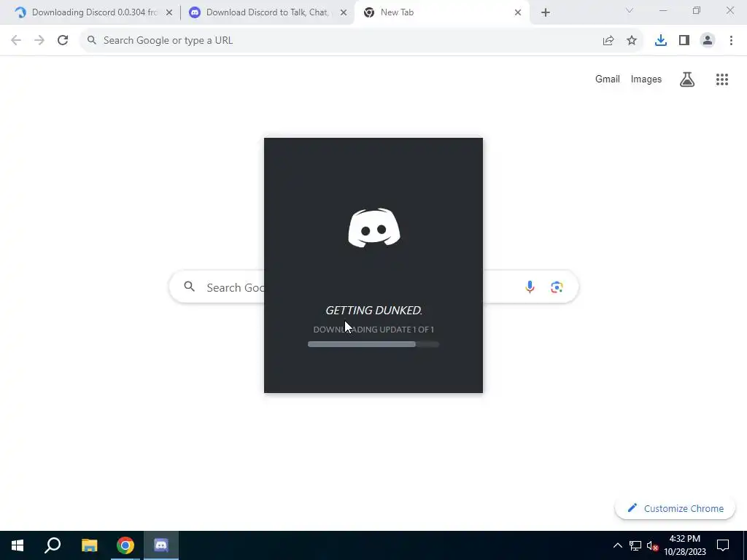
Task: Open File Explorer from the taskbar
Action: [x=89, y=545]
